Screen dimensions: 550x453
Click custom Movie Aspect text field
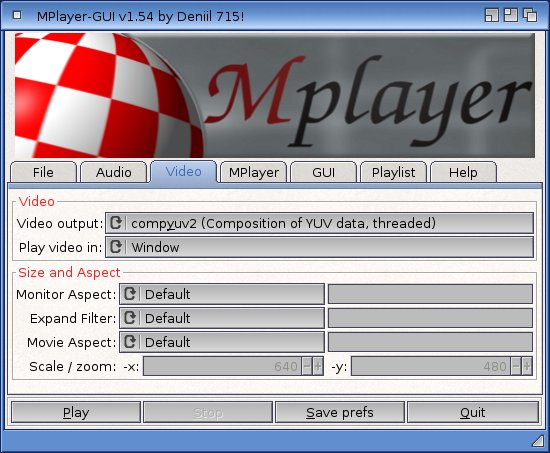(x=430, y=341)
